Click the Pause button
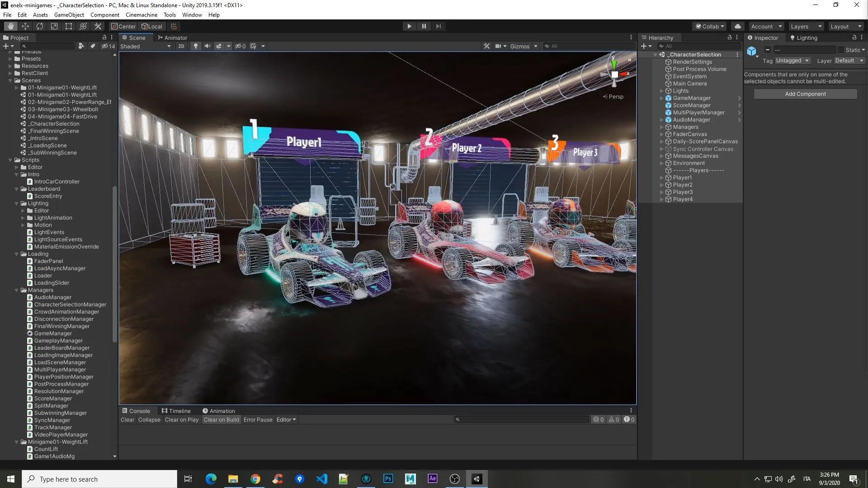The height and width of the screenshot is (488, 868). pyautogui.click(x=424, y=26)
